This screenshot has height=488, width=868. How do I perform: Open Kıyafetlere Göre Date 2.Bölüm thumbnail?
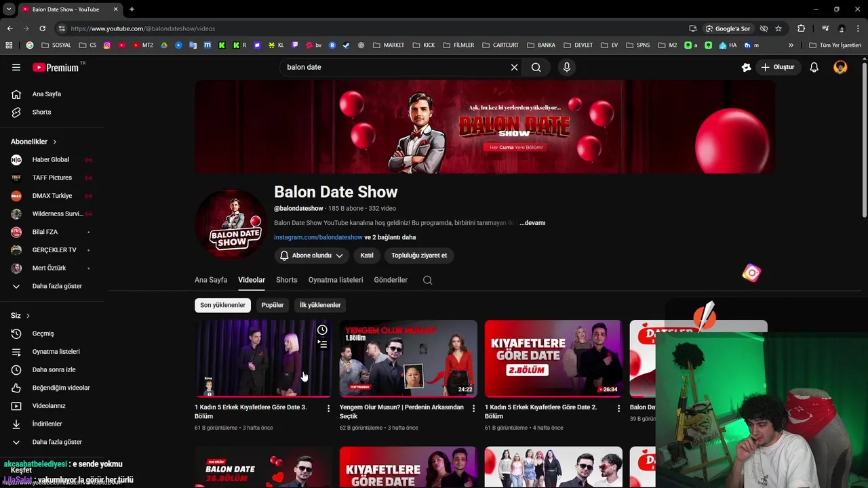click(553, 359)
